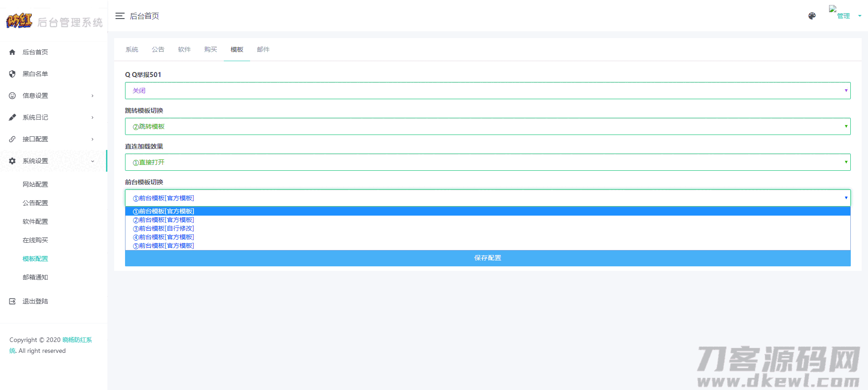The image size is (868, 390).
Task: Switch to the 邮件 tab
Action: coord(263,49)
